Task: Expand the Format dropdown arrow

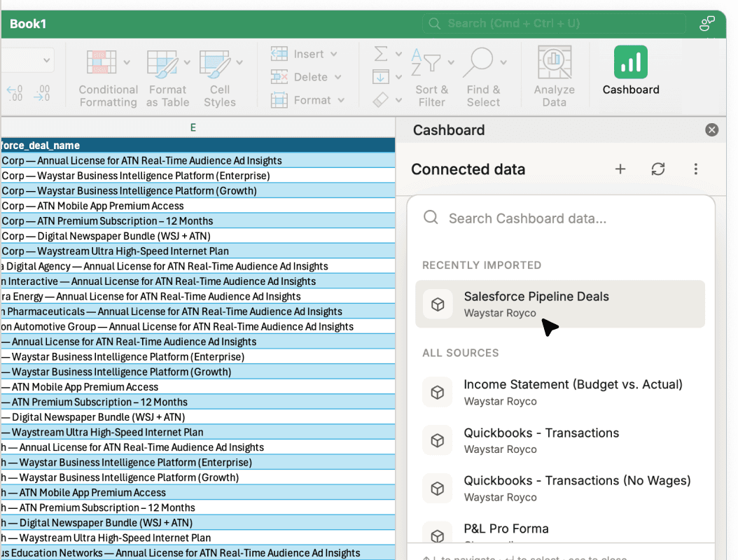Action: [341, 100]
